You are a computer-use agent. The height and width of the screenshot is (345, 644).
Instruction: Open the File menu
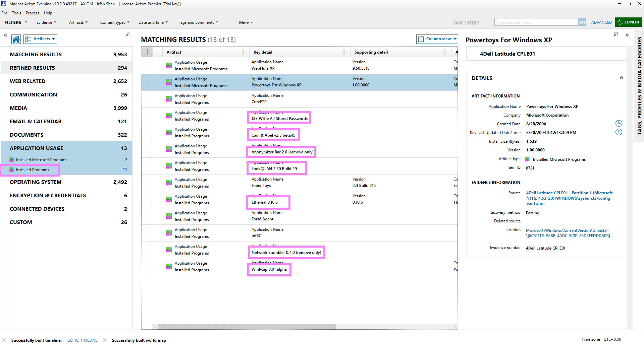click(4, 13)
